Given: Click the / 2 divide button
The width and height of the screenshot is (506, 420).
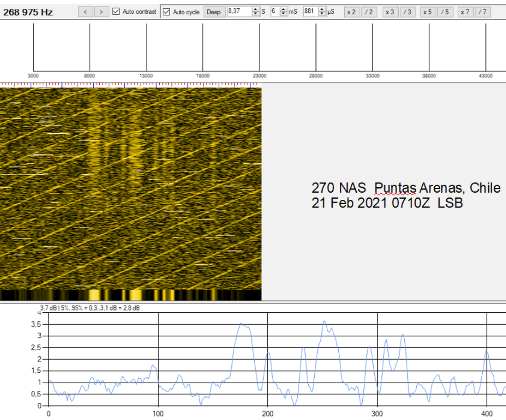Looking at the screenshot, I should click(x=369, y=12).
